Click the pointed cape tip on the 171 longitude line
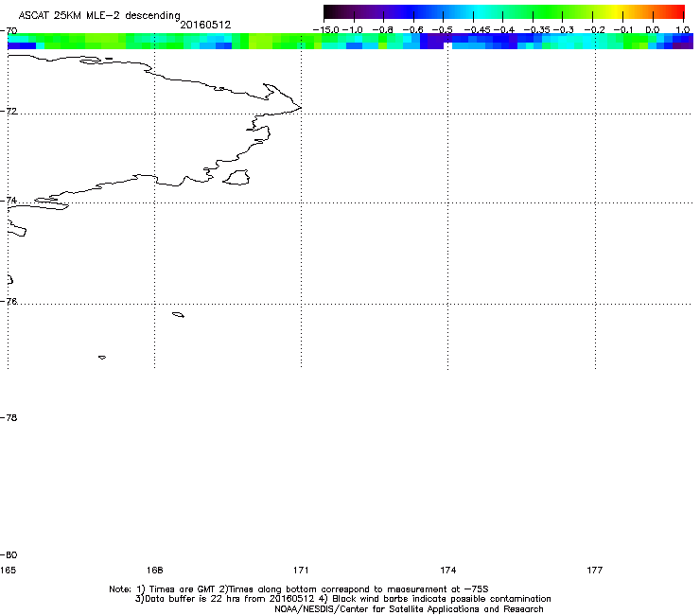The image size is (700, 615). point(299,107)
